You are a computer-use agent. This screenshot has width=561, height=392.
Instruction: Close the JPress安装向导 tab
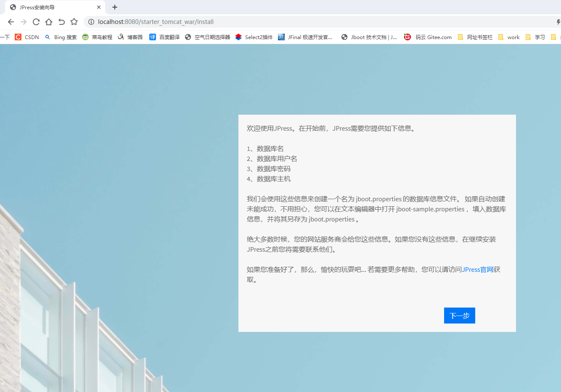[x=99, y=7]
